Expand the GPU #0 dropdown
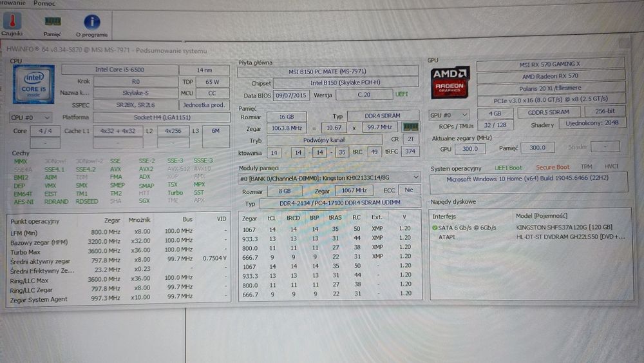Screen dimensions: 644x363 point(448,115)
